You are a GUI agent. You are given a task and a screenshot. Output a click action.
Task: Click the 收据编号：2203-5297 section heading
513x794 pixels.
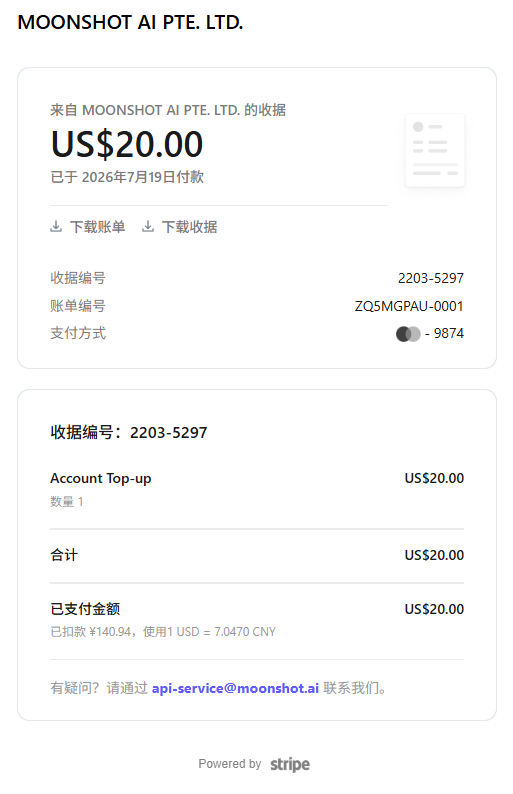(129, 432)
